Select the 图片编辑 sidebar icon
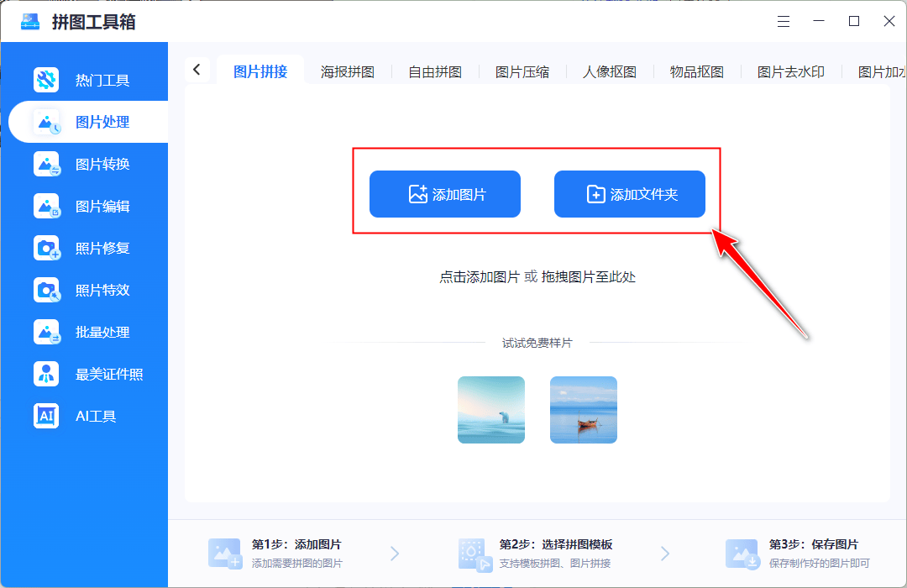907x588 pixels. point(46,206)
